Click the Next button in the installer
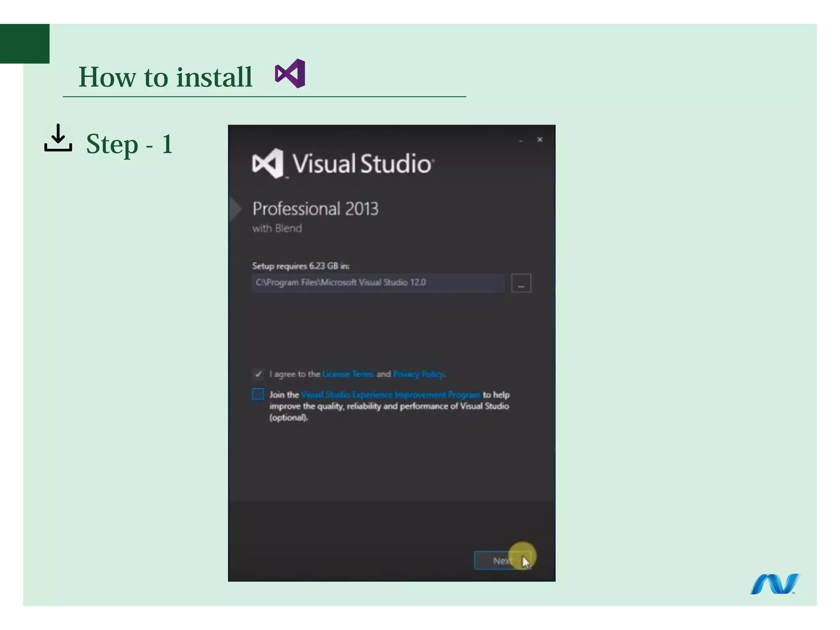Viewport: 840px width, 630px height. (x=503, y=560)
